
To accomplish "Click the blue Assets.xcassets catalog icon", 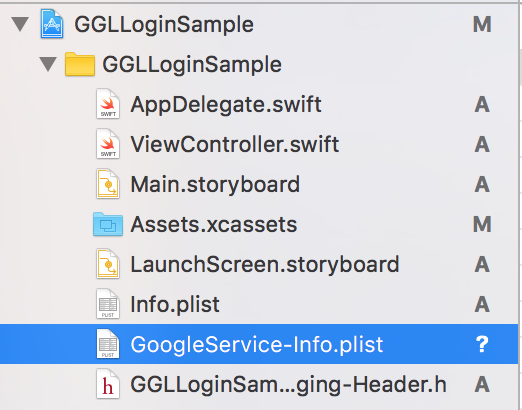I will click(108, 224).
